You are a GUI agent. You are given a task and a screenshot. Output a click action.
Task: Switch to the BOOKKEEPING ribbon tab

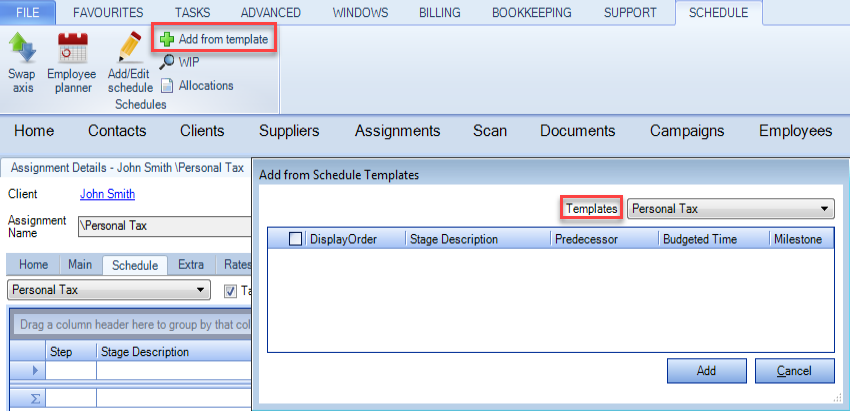point(532,12)
